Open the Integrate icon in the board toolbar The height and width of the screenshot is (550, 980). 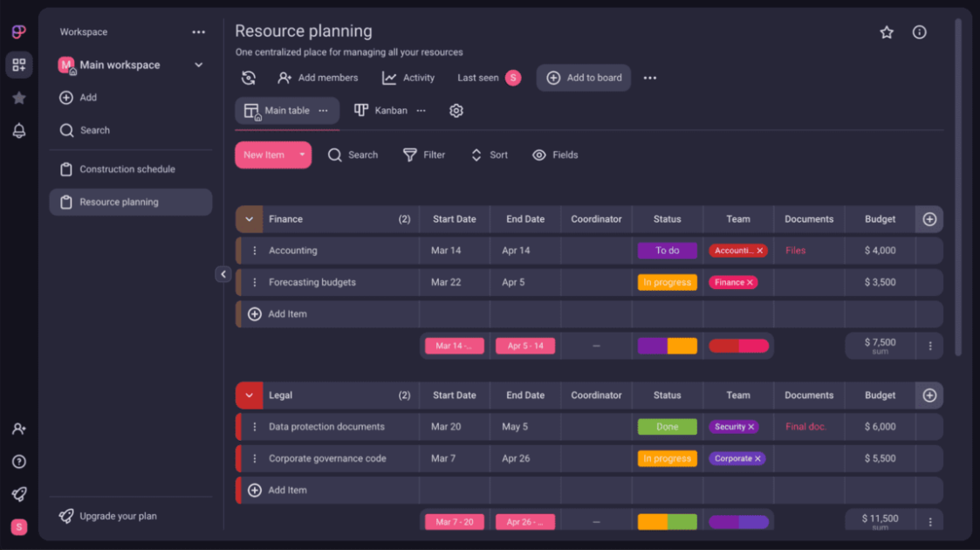[x=248, y=78]
